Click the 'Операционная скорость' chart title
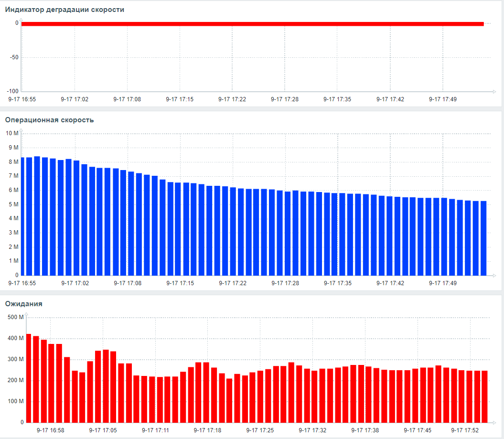 coord(49,120)
